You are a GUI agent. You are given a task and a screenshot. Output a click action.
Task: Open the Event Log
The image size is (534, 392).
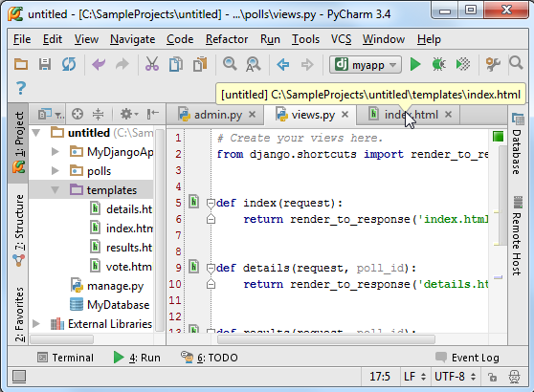click(x=467, y=358)
